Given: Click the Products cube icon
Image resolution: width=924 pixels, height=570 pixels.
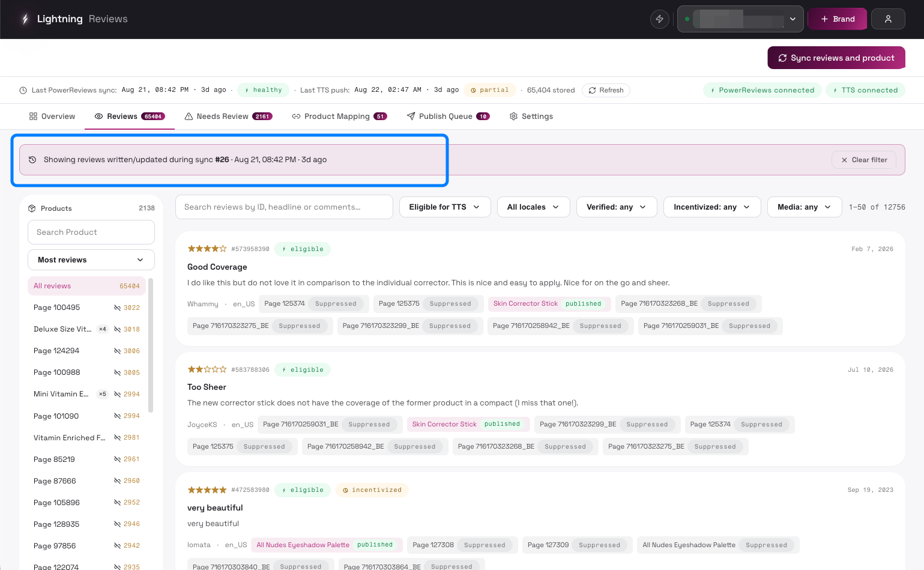Looking at the screenshot, I should coord(32,208).
